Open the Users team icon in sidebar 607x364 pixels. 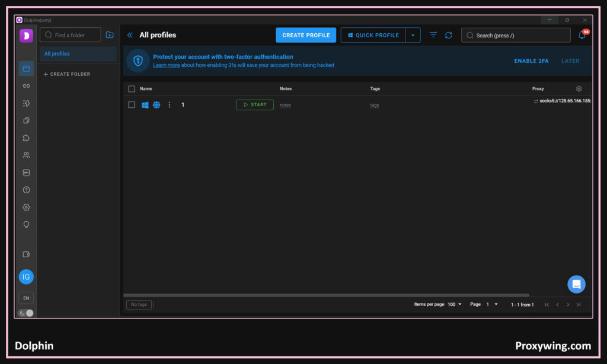click(x=26, y=155)
